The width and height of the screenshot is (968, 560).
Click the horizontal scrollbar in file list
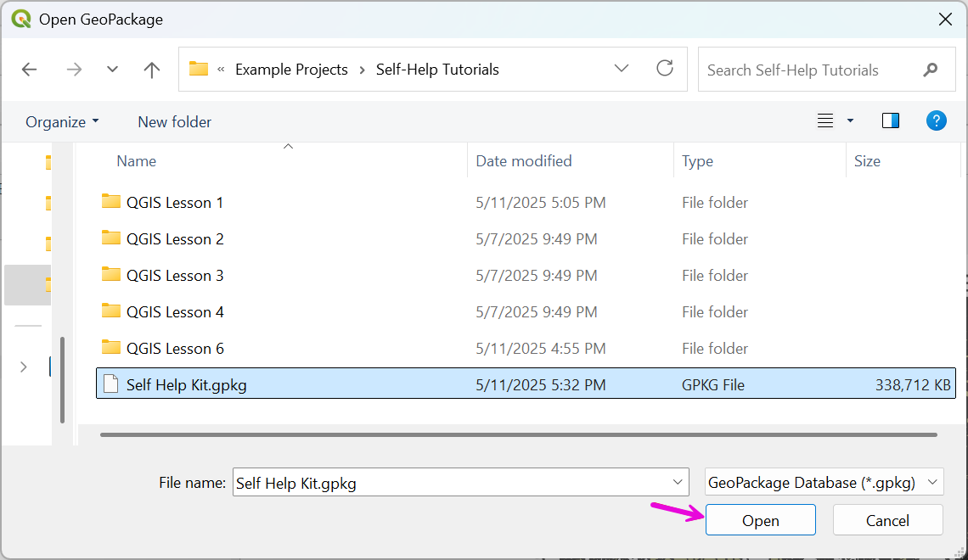pyautogui.click(x=518, y=434)
